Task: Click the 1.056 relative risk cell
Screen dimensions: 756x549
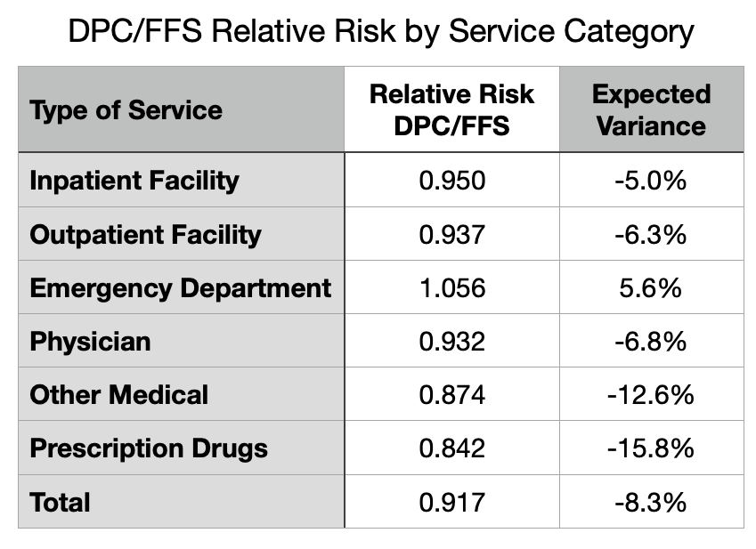Action: click(x=451, y=287)
